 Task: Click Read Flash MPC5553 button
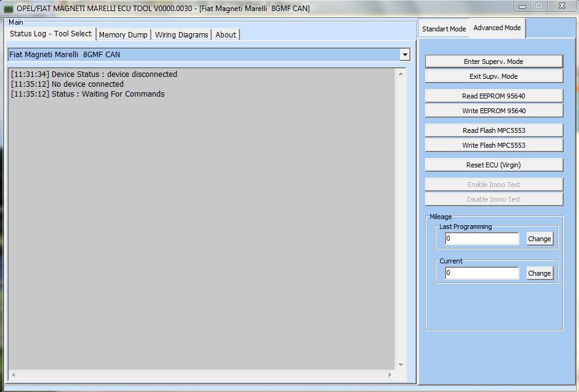pyautogui.click(x=493, y=130)
